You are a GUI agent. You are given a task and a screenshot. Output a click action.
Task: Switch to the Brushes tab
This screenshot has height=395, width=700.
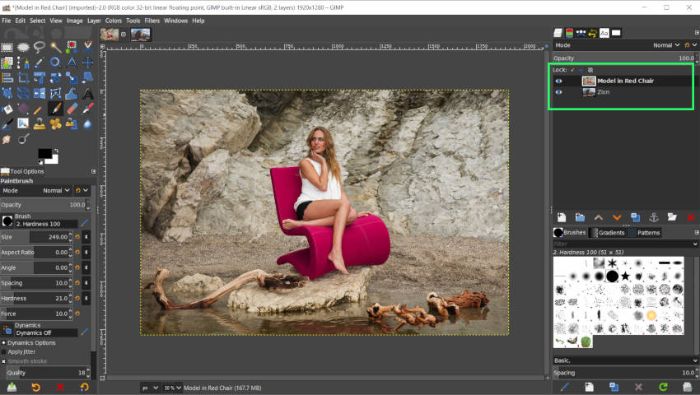(570, 233)
